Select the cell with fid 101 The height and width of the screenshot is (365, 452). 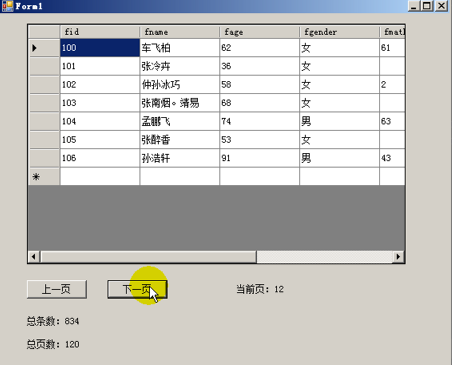coord(100,66)
